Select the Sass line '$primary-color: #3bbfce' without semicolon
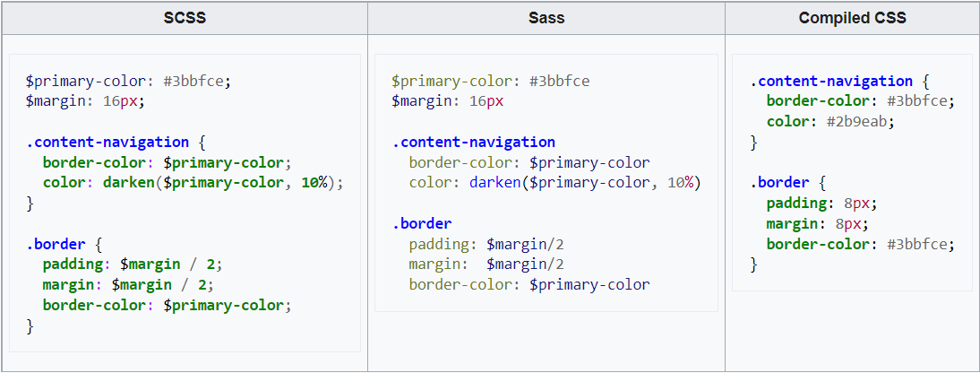The width and height of the screenshot is (980, 373). point(491,82)
